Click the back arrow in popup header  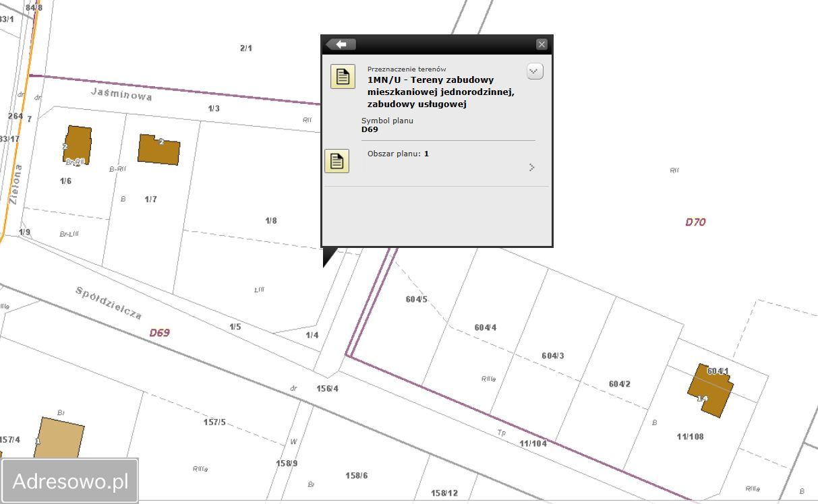[341, 44]
